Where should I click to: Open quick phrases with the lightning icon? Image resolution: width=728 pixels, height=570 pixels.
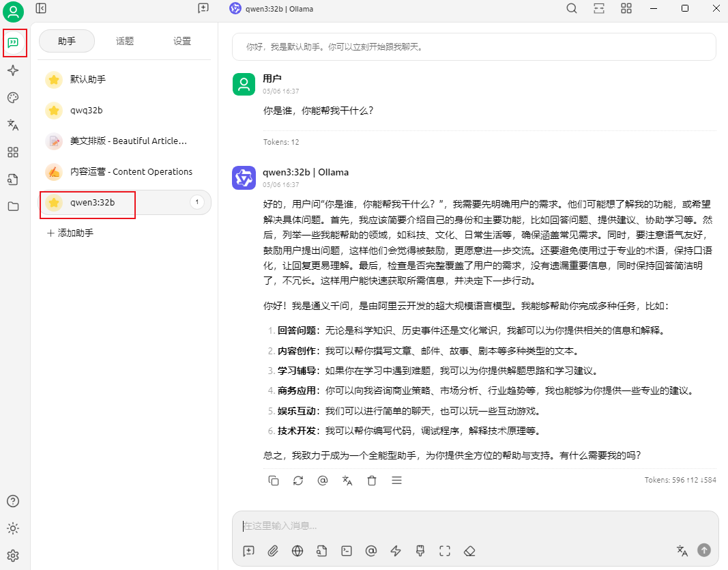click(396, 551)
